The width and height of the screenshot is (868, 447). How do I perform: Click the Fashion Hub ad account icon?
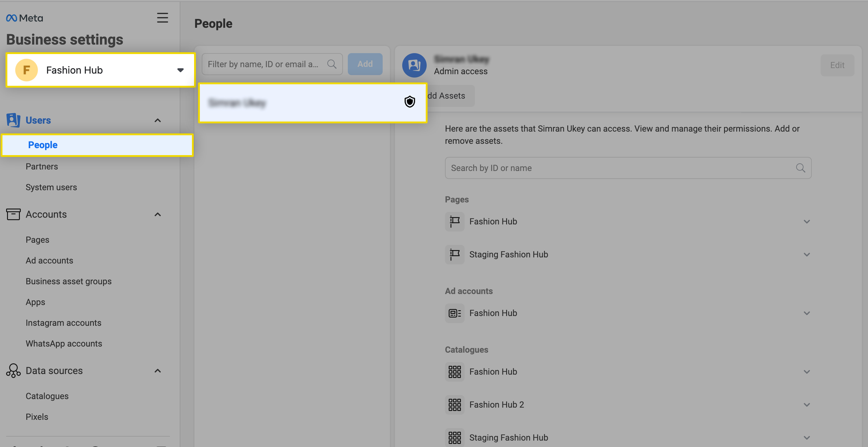click(x=454, y=313)
